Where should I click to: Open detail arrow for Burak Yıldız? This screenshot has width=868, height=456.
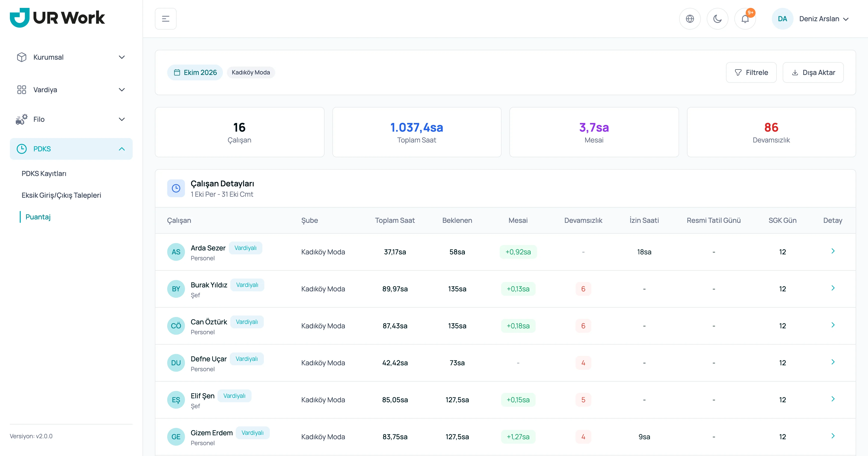tap(833, 288)
